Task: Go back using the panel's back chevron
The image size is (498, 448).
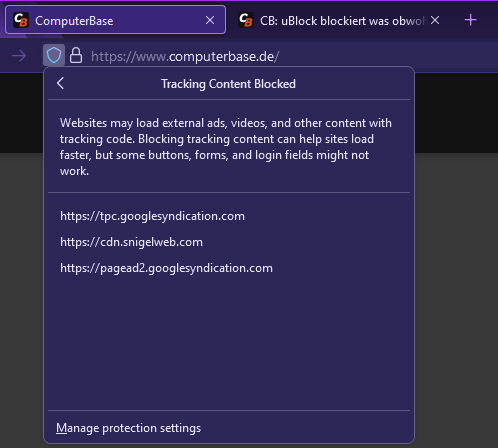Action: (60, 83)
